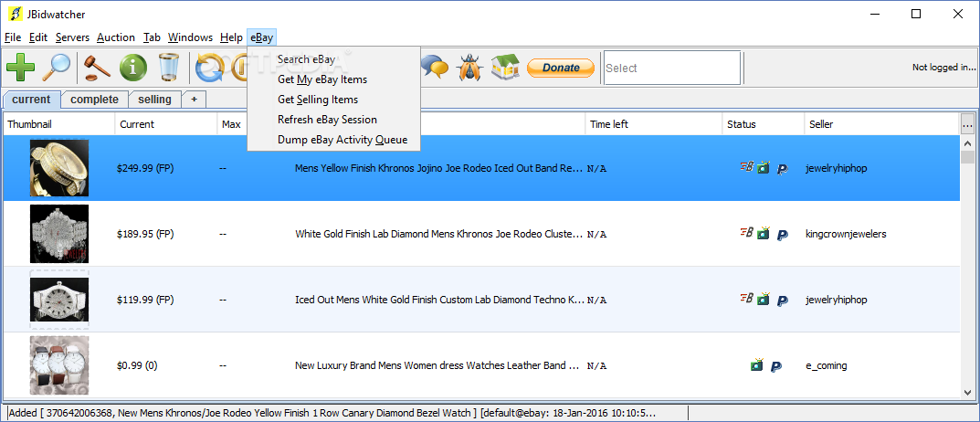Open the Help menu
Viewport: 980px width, 422px height.
point(231,37)
